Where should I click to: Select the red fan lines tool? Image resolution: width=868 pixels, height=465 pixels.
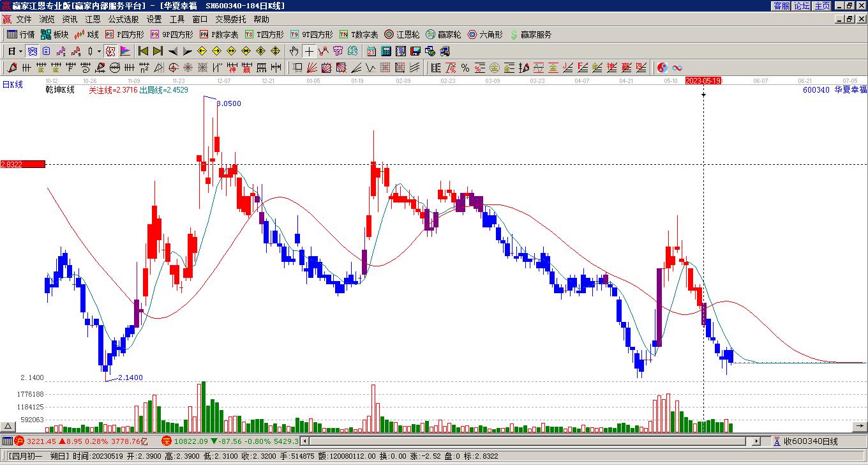(311, 67)
